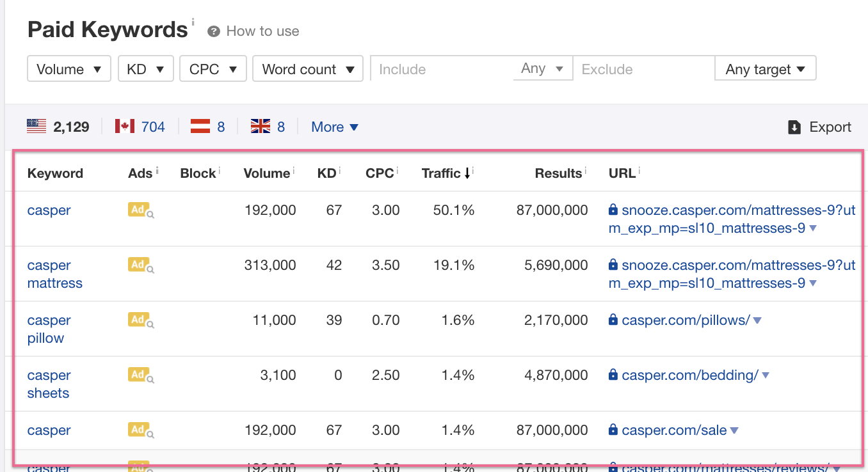Screen dimensions: 868x472
Task: Open the KD filter dropdown
Action: [x=146, y=69]
